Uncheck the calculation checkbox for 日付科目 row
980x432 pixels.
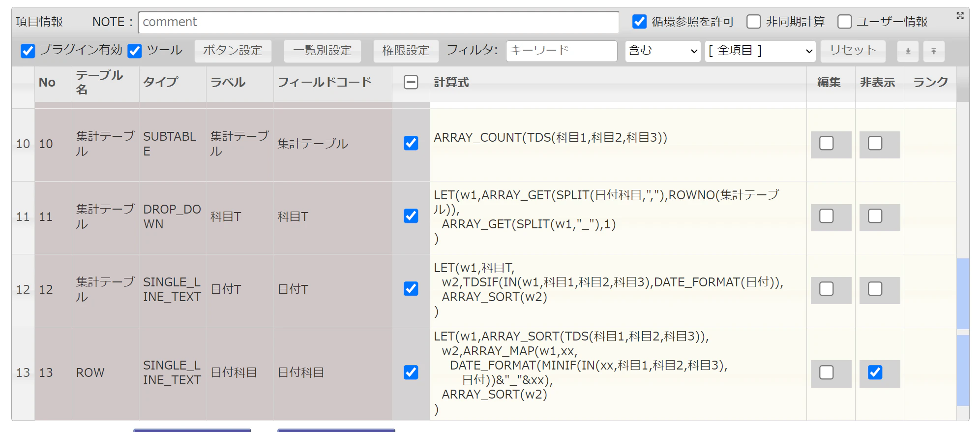411,372
